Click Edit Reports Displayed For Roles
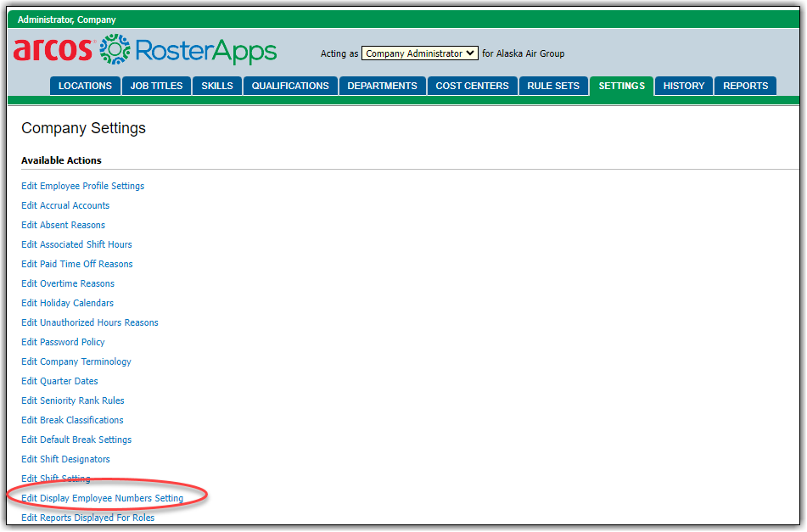Image resolution: width=807 pixels, height=532 pixels. [87, 518]
